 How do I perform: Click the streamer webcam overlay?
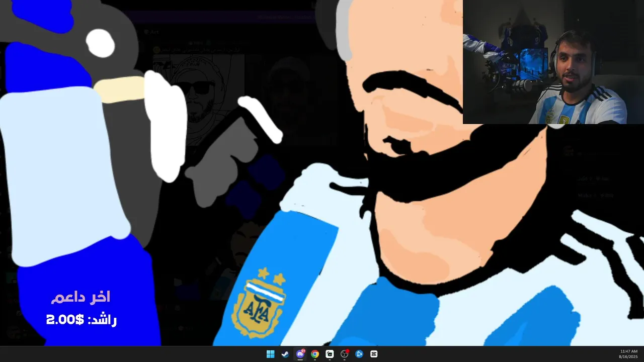coord(553,62)
